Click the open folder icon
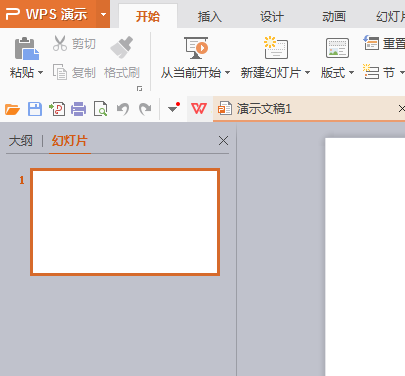The width and height of the screenshot is (405, 376). pyautogui.click(x=12, y=109)
